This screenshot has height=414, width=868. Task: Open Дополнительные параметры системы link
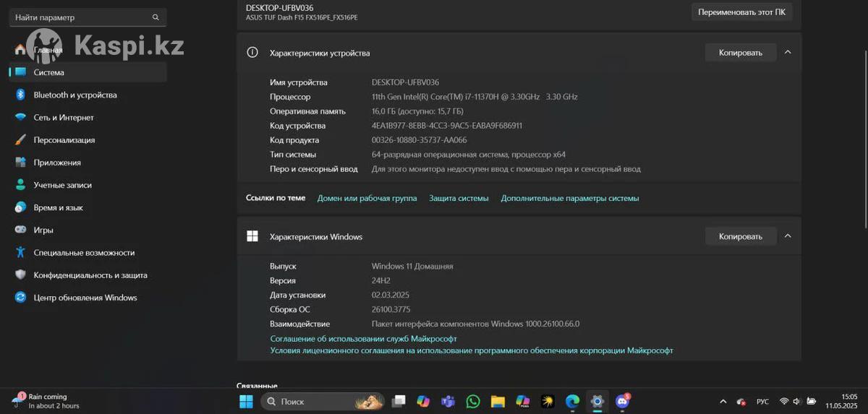(570, 198)
